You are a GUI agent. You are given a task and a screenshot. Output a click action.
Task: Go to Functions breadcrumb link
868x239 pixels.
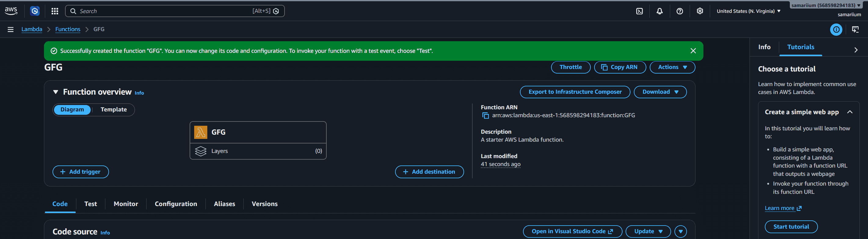click(x=68, y=29)
